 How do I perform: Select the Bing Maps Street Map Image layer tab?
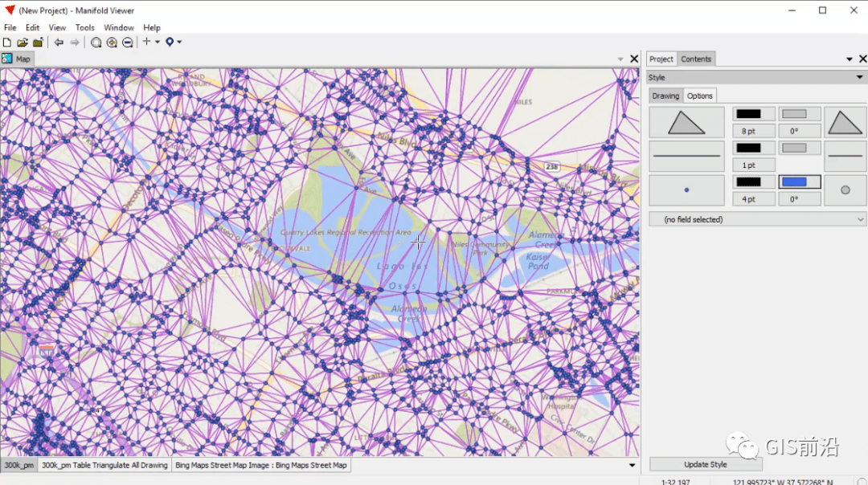[260, 465]
